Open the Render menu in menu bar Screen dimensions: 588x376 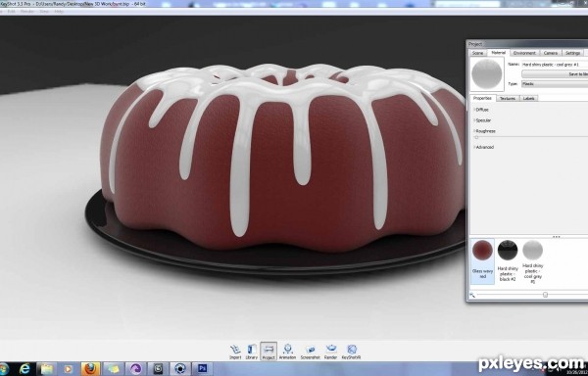click(x=27, y=12)
